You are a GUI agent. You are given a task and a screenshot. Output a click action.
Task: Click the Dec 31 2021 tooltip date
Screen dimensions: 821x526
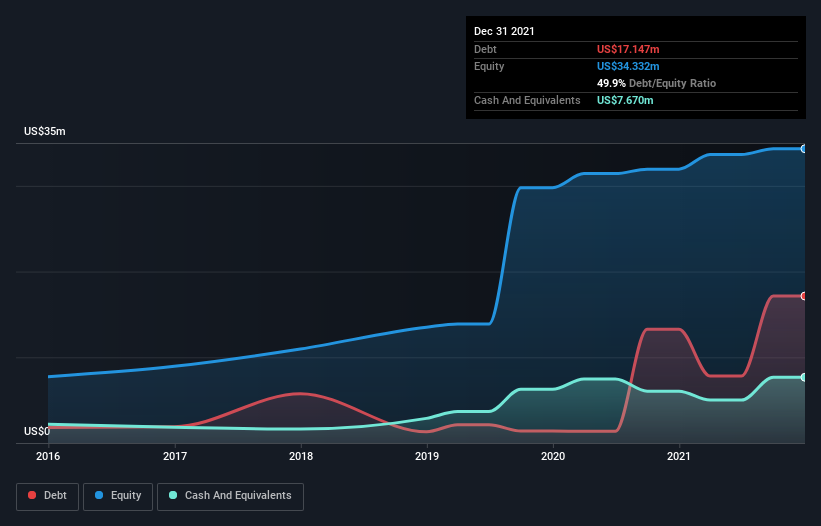(504, 31)
